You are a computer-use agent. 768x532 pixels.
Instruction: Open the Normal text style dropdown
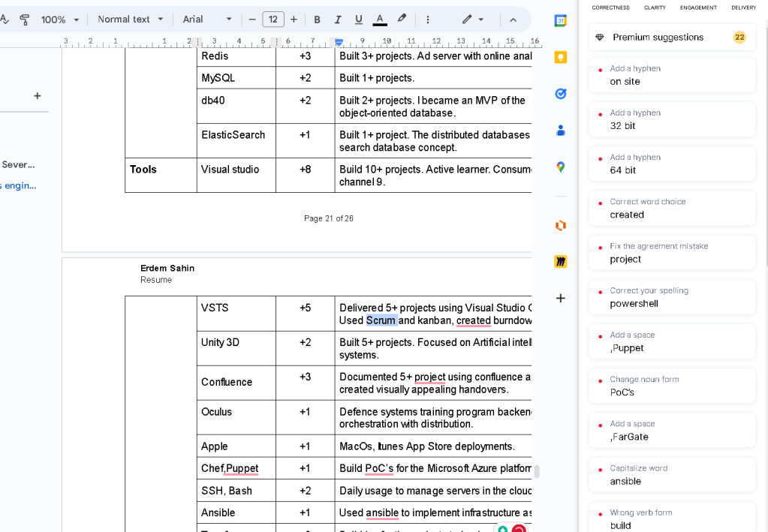click(131, 20)
